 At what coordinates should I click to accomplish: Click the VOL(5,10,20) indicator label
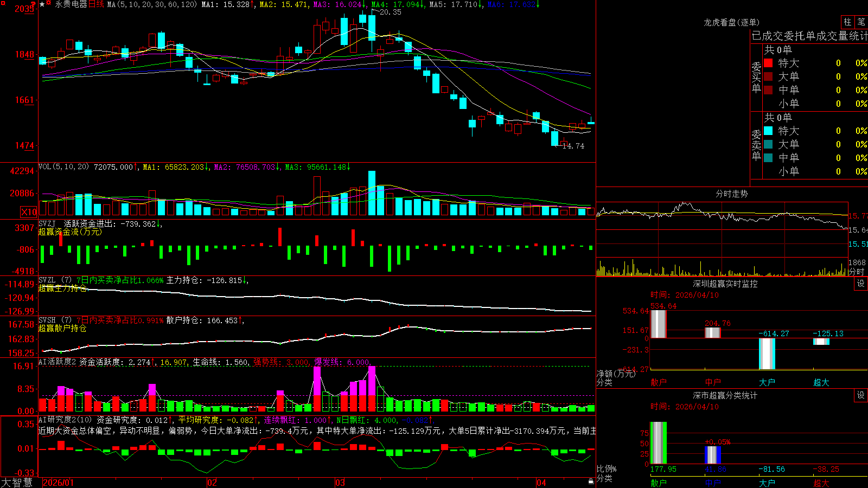point(63,167)
